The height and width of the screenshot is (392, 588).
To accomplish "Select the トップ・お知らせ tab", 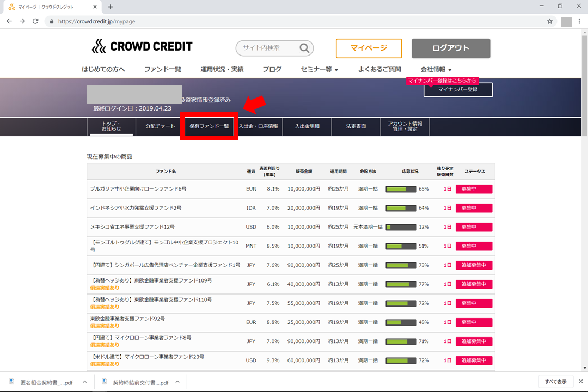I will (x=112, y=126).
